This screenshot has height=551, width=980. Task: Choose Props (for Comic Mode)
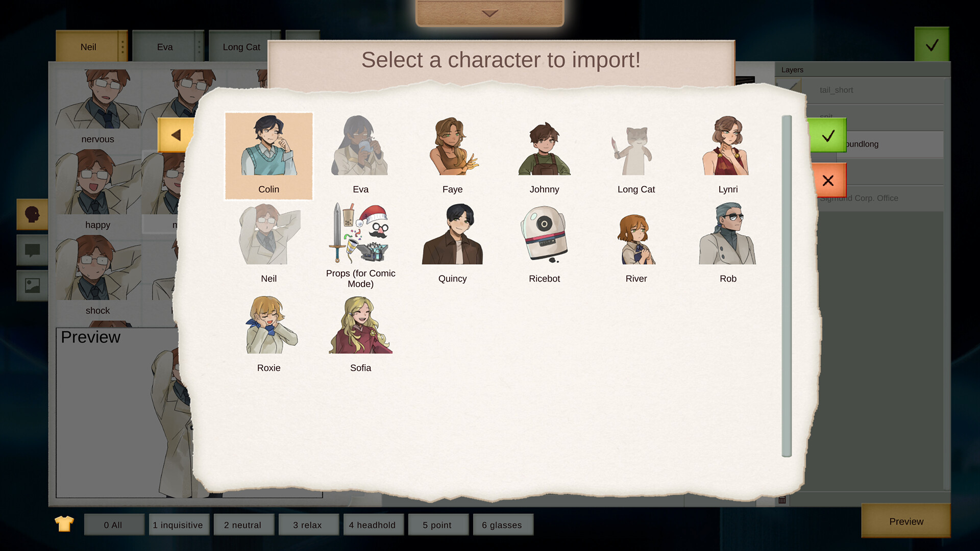(x=360, y=236)
